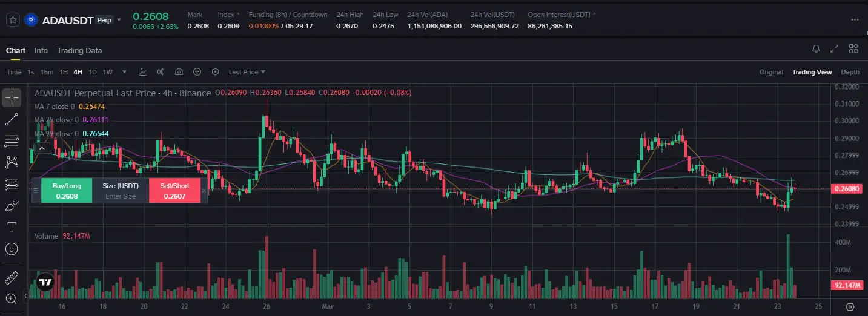Open the chart layout grid icon
The image size is (868, 316).
point(853,49)
